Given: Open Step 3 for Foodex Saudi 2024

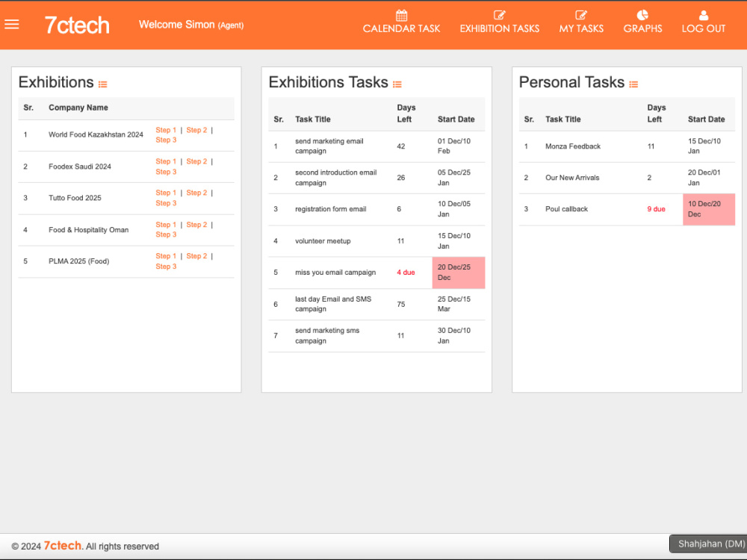Looking at the screenshot, I should pyautogui.click(x=166, y=172).
